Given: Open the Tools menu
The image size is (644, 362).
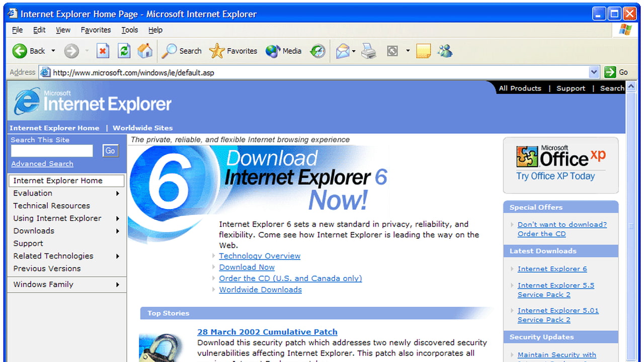Looking at the screenshot, I should (129, 30).
